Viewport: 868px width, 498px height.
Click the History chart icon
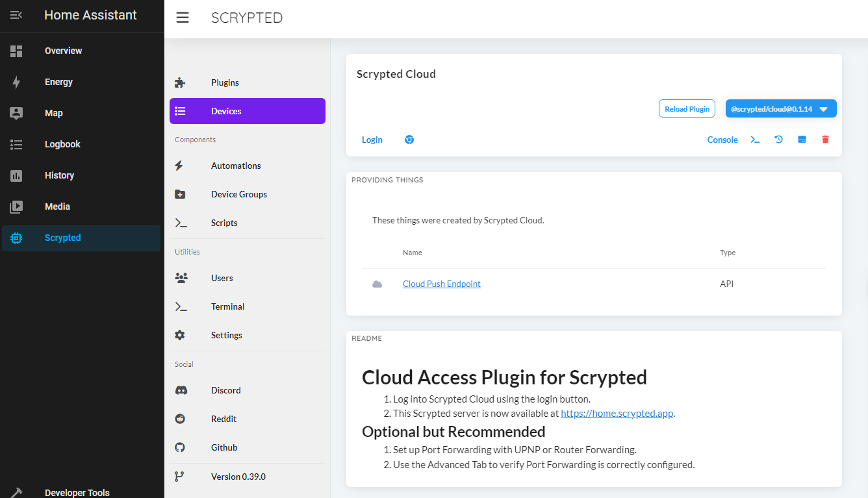point(16,175)
